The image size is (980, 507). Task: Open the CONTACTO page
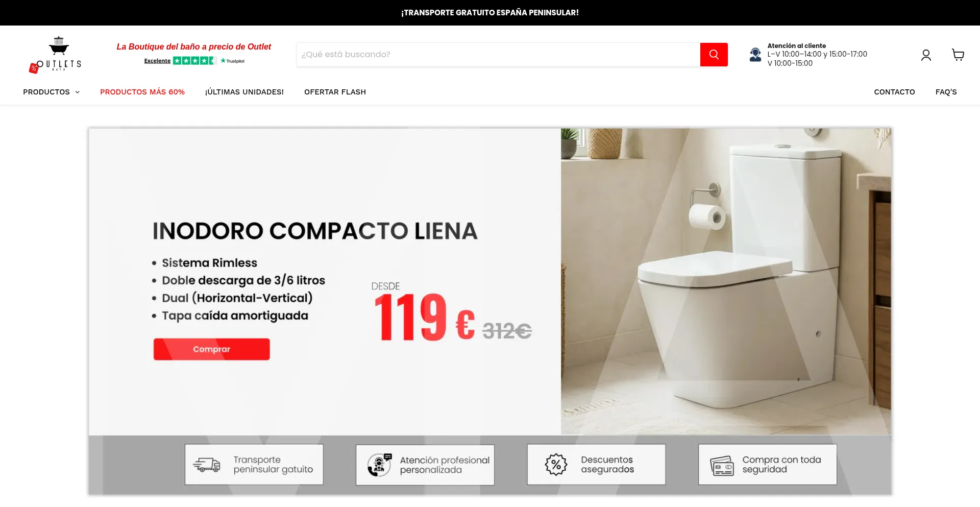tap(894, 92)
